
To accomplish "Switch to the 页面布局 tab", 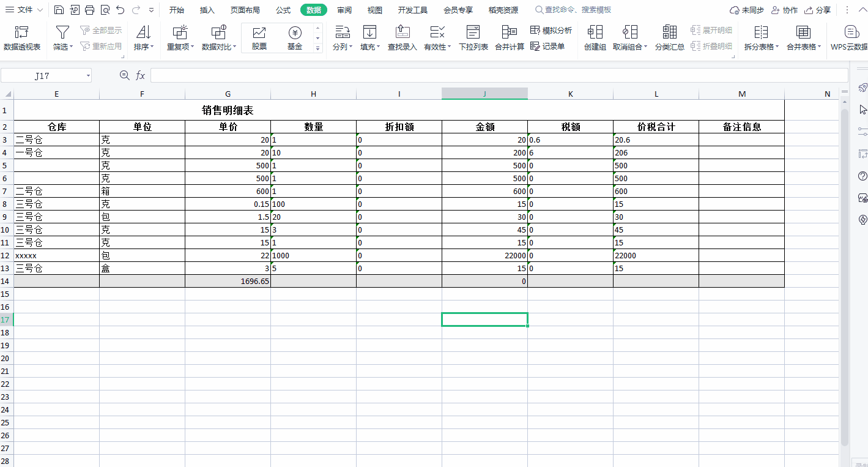I will (245, 10).
